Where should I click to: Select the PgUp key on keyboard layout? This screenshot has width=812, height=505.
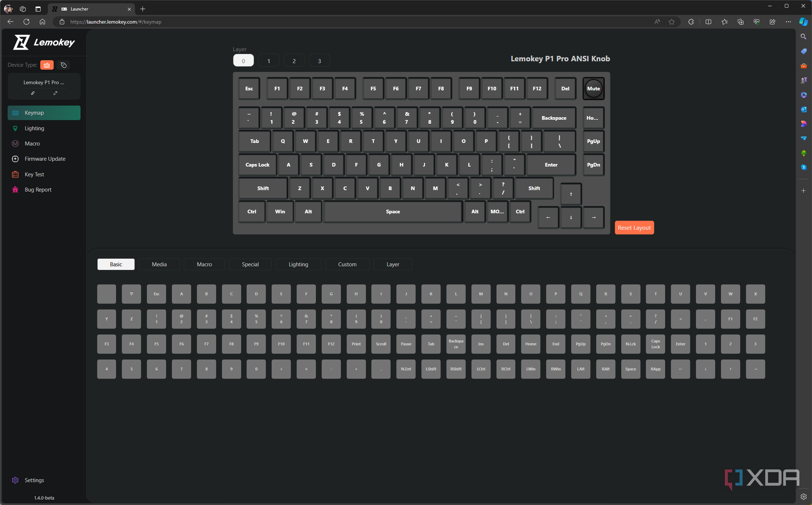coord(594,141)
